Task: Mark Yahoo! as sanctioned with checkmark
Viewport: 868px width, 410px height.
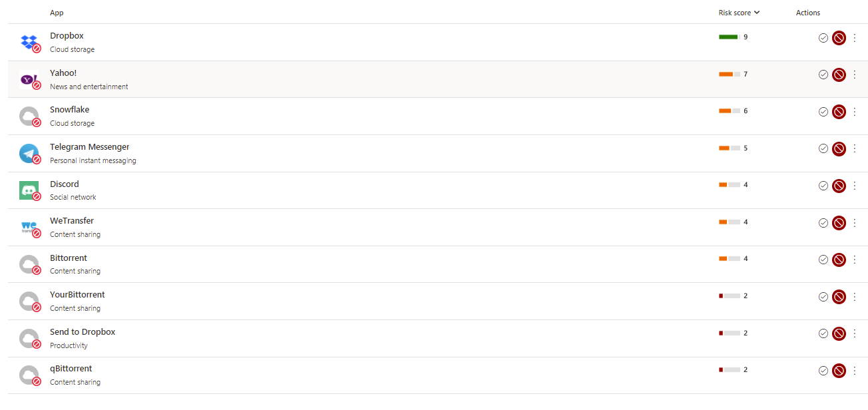Action: 823,75
